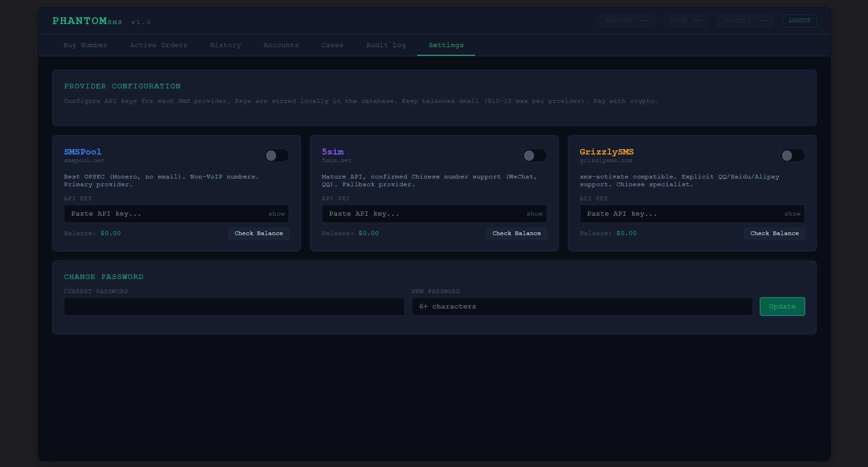868x467 pixels.
Task: Show the SMSPool API key
Action: 276,213
